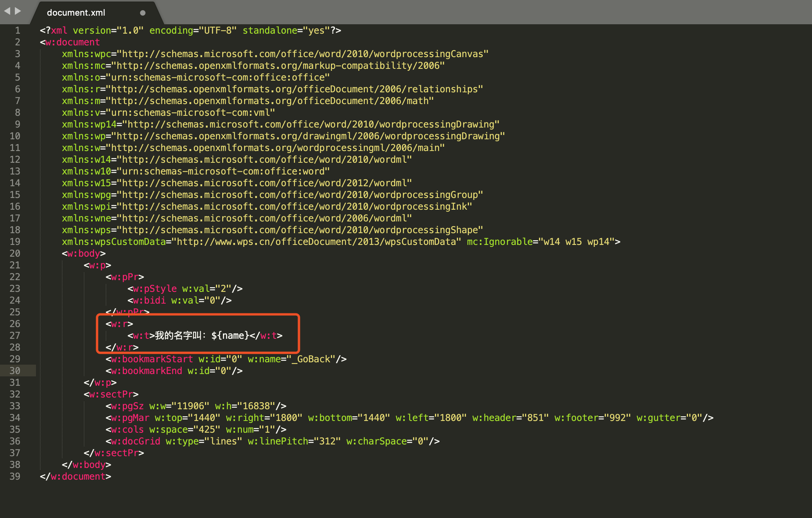The width and height of the screenshot is (812, 518).
Task: Click the w:pgMar margins element
Action: pyautogui.click(x=410, y=417)
